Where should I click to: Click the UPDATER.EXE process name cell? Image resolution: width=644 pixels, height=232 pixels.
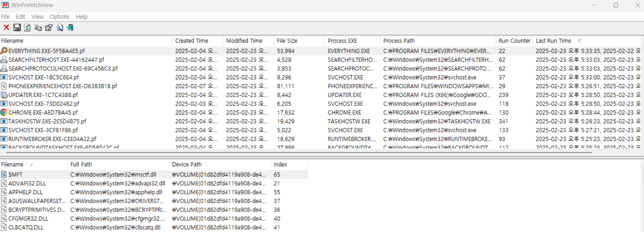pos(345,95)
